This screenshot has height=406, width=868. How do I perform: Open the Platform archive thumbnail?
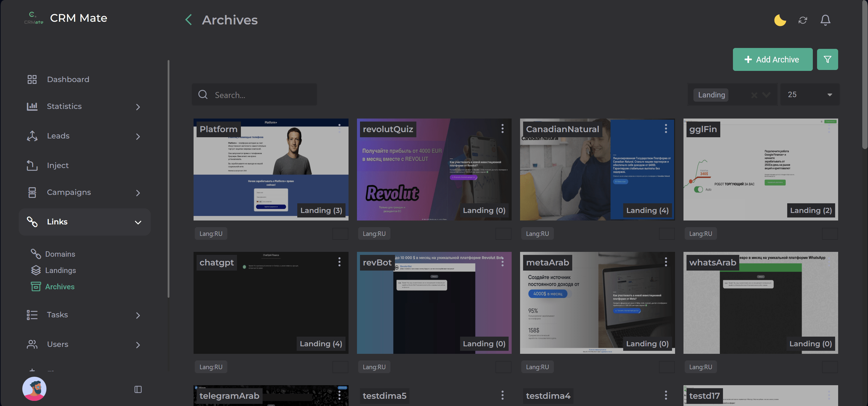pyautogui.click(x=271, y=169)
